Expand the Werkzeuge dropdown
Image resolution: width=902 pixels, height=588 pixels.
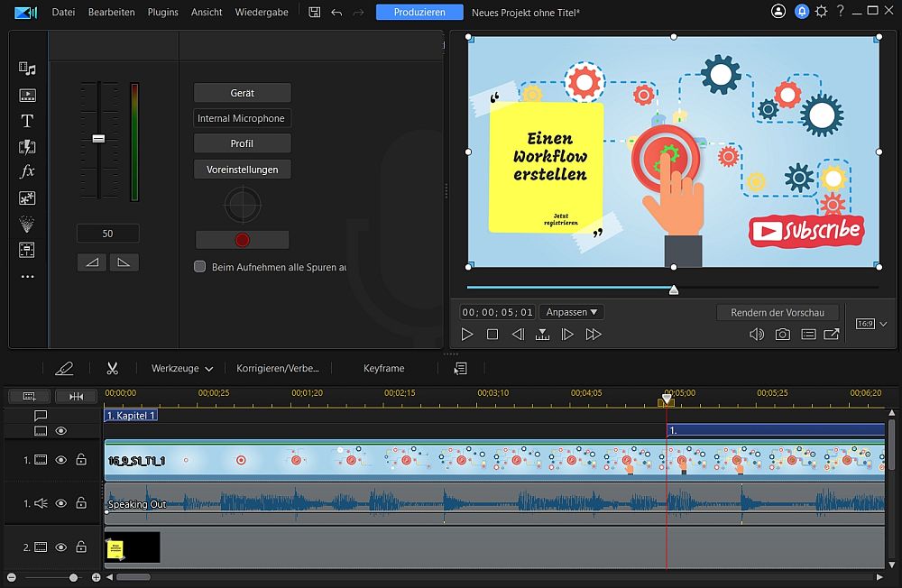tap(182, 368)
